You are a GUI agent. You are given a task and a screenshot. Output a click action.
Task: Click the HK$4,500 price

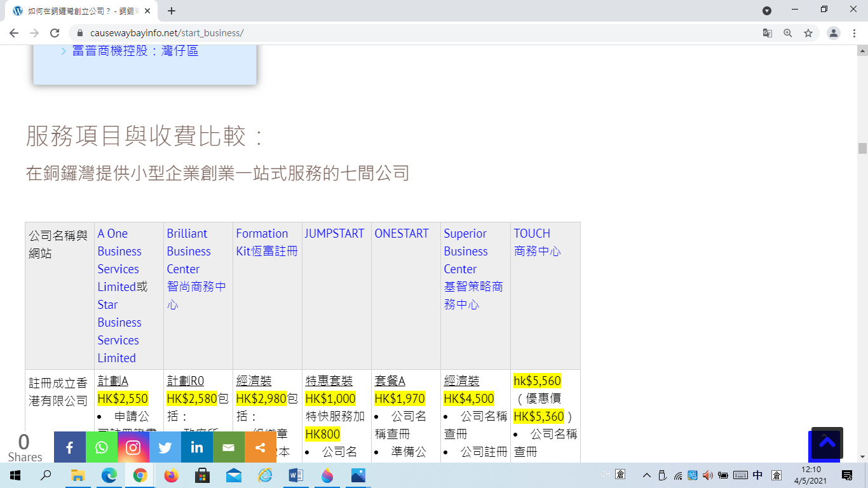tap(469, 398)
